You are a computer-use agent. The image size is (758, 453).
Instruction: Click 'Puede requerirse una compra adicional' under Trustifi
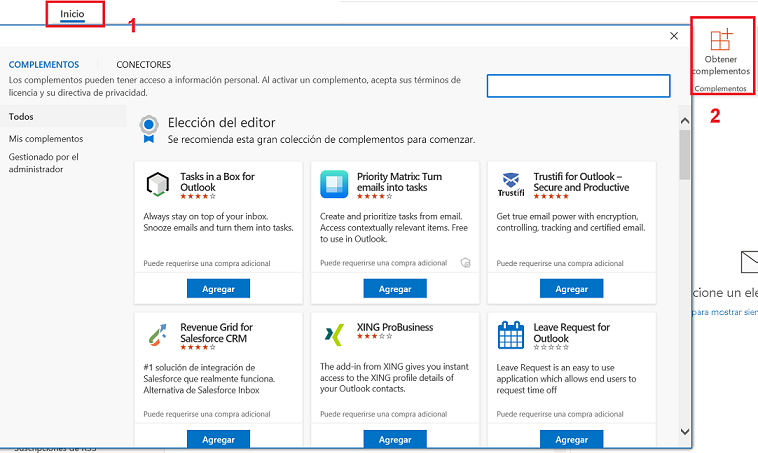coord(560,263)
